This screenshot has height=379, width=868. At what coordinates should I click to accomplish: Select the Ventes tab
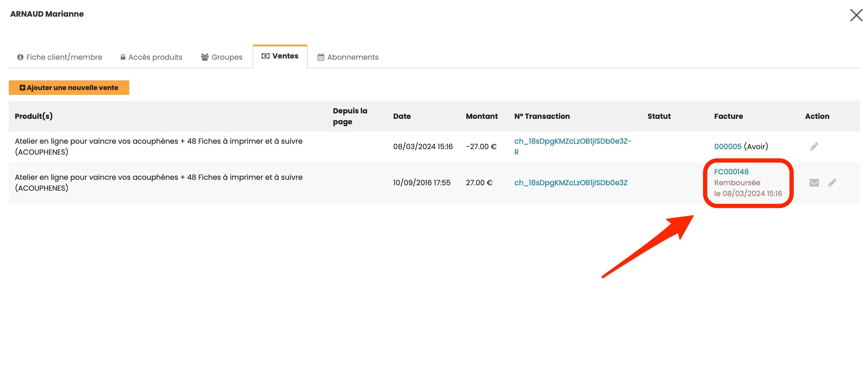[285, 56]
